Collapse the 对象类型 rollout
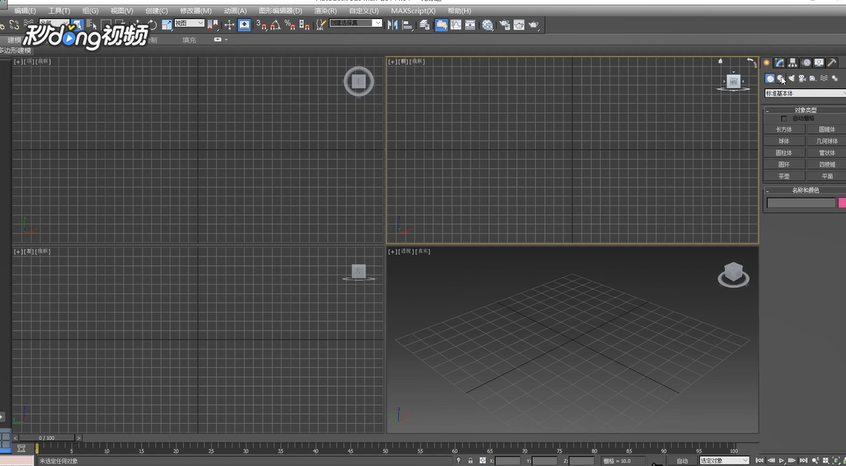 [805, 110]
